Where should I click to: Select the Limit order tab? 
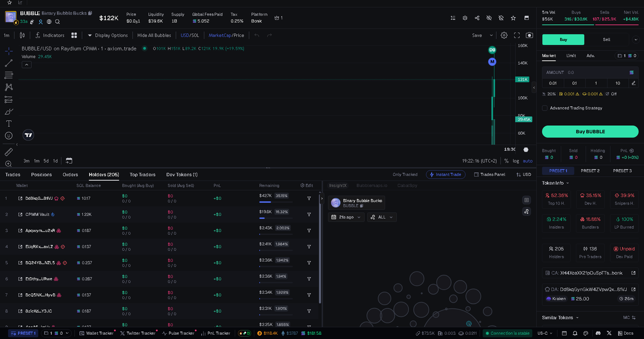(571, 55)
